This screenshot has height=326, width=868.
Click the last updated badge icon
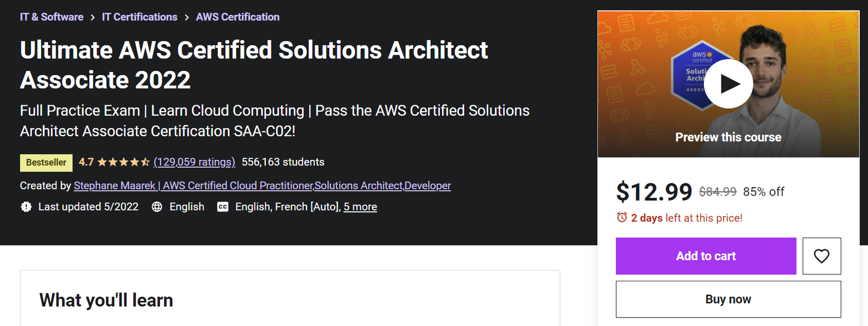point(26,207)
